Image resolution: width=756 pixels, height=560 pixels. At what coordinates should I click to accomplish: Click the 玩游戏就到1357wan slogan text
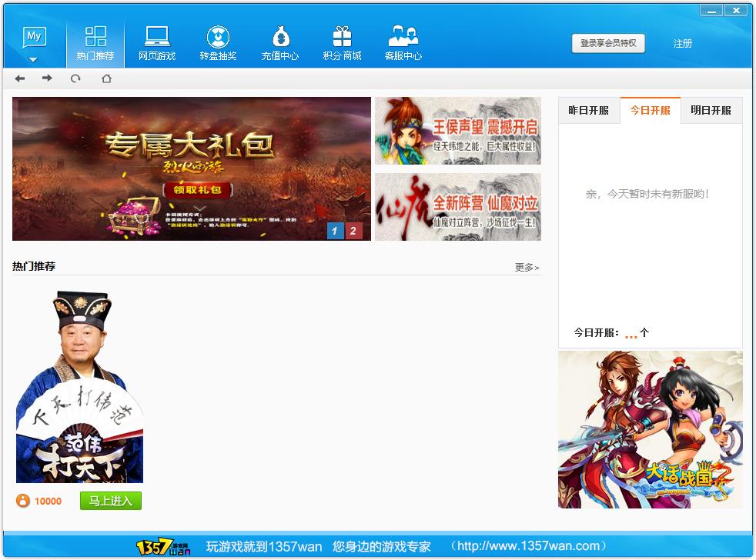(264, 546)
